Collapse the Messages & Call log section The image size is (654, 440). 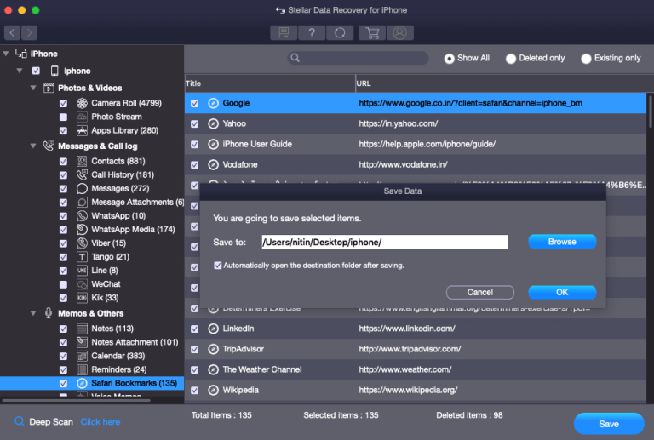(x=33, y=146)
